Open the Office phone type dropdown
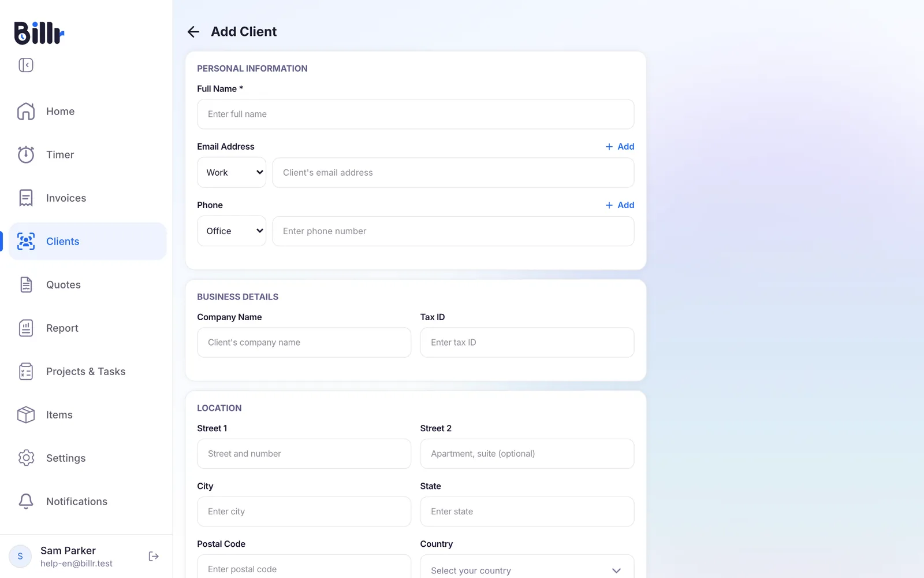924x578 pixels. (x=232, y=231)
